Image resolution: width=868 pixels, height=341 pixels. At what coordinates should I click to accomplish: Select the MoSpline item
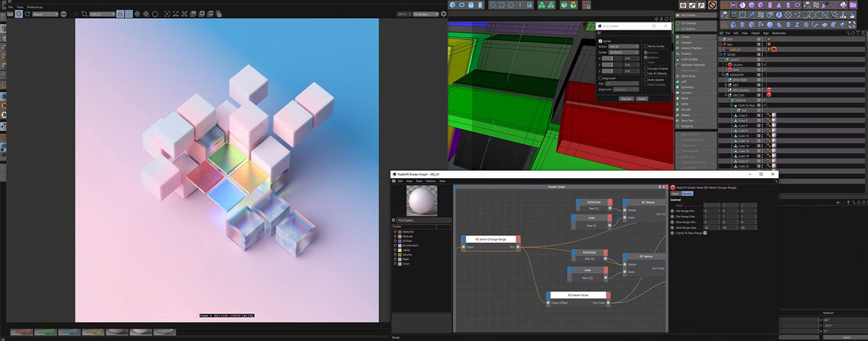[694, 126]
